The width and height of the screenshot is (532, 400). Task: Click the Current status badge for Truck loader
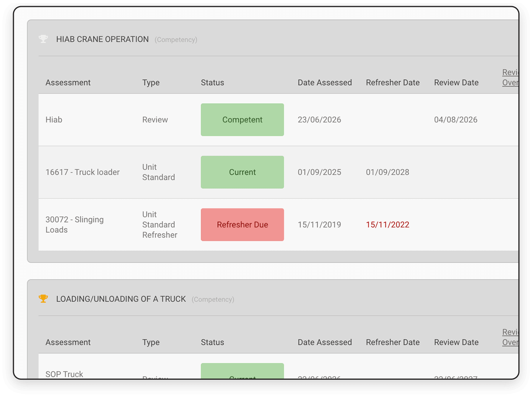coord(242,172)
